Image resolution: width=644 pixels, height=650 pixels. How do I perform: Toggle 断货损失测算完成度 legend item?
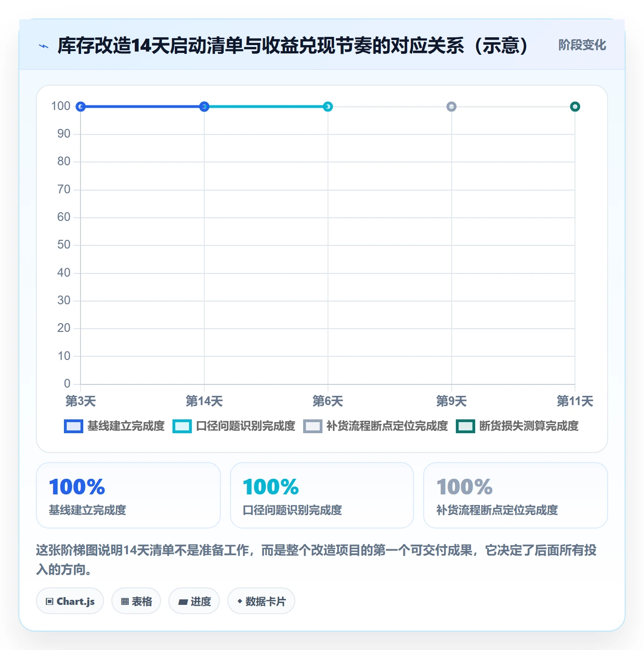click(x=517, y=426)
